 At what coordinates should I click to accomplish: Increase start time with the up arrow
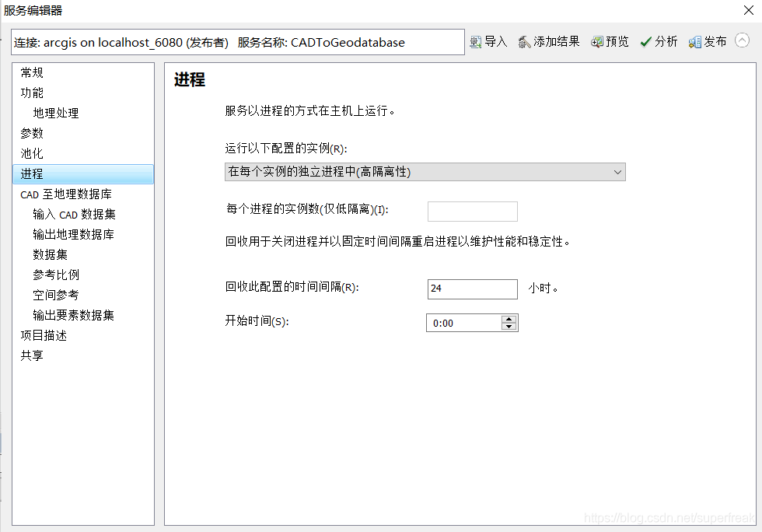[x=509, y=319]
